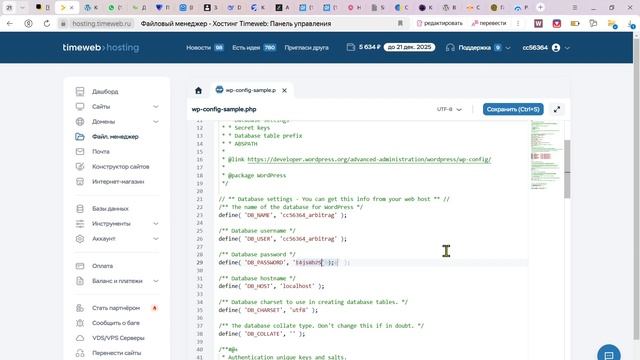Click перевести button in browser toolbar

pyautogui.click(x=489, y=24)
